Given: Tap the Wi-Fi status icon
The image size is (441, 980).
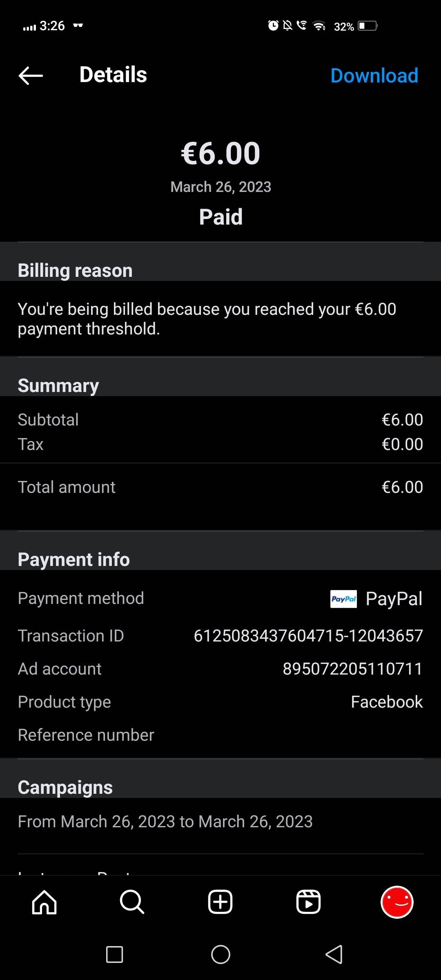Looking at the screenshot, I should point(319,26).
